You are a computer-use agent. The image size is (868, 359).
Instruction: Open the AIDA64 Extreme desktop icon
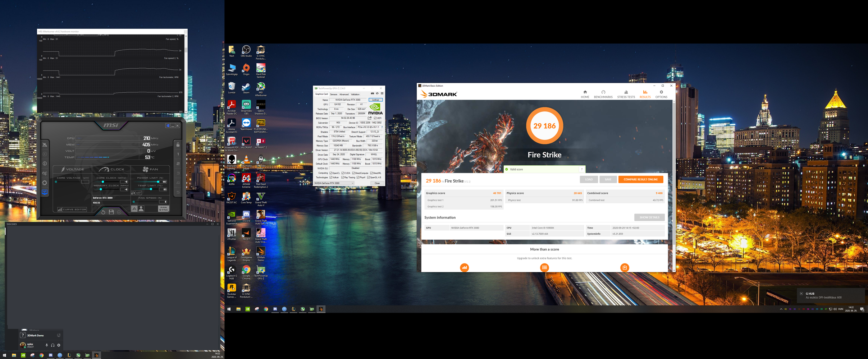[x=246, y=181]
